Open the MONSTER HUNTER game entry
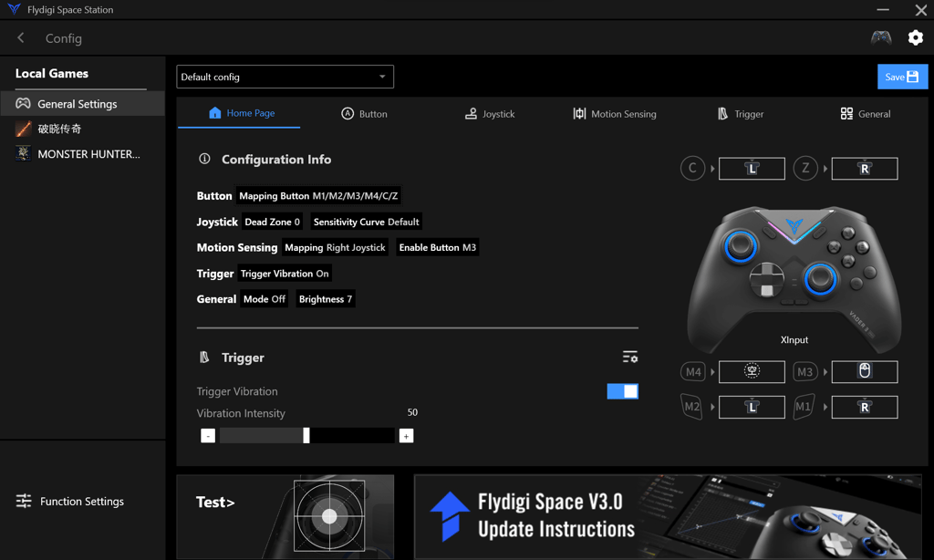This screenshot has width=934, height=560. [x=83, y=154]
